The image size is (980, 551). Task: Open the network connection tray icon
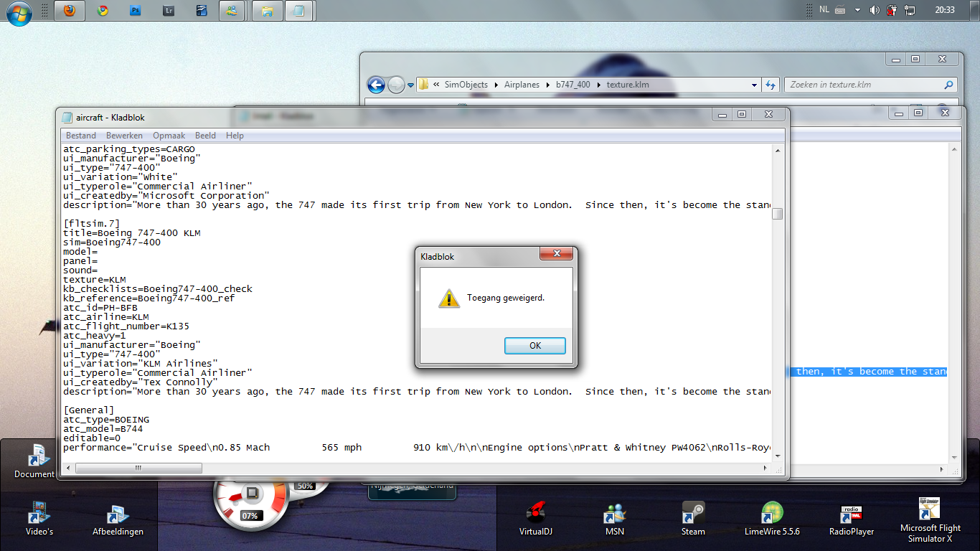(910, 10)
